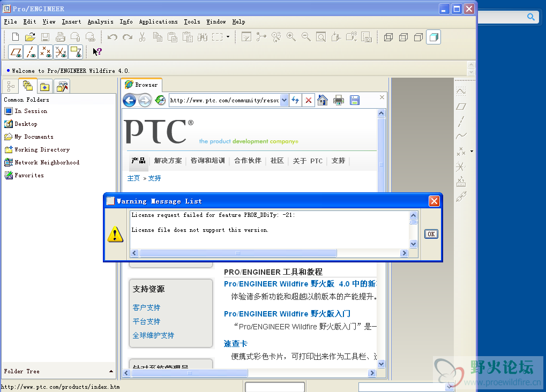Open the 平台支持 link
This screenshot has width=546, height=392.
click(146, 321)
